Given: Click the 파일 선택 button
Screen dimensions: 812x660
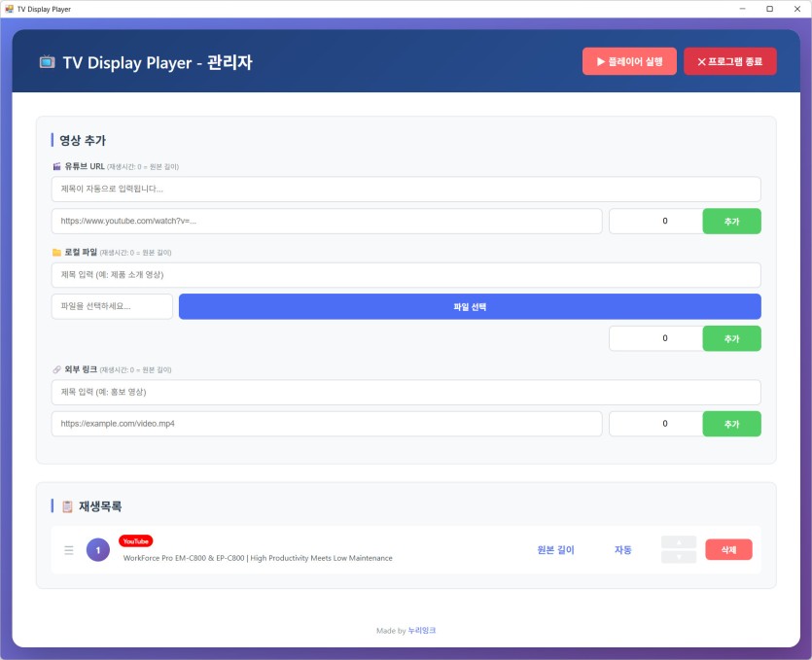Looking at the screenshot, I should [x=469, y=306].
